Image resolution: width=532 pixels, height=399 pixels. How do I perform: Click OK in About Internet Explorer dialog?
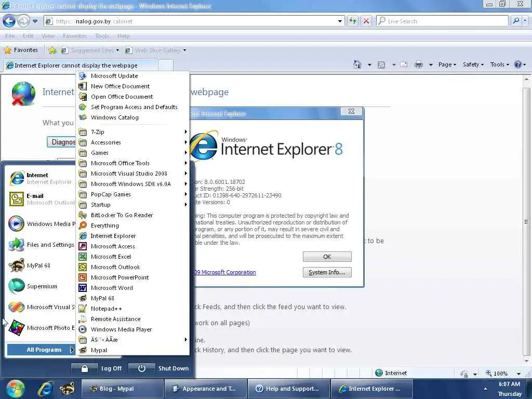click(x=327, y=257)
